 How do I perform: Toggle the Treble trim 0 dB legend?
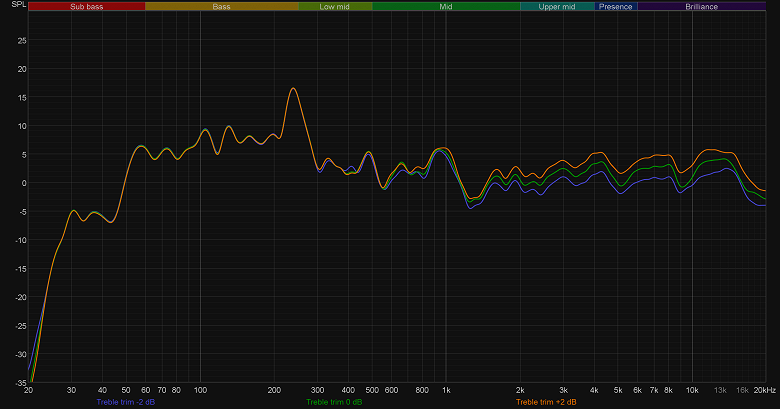[334, 402]
